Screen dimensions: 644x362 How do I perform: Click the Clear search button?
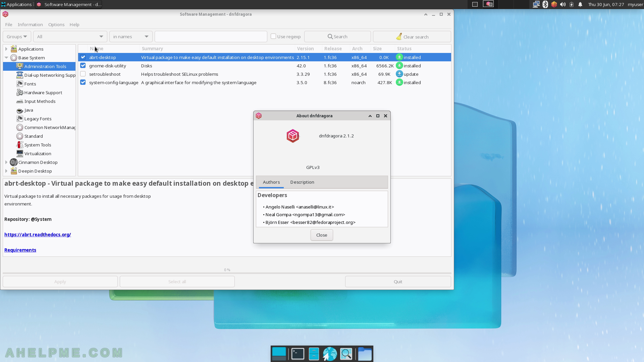click(412, 37)
